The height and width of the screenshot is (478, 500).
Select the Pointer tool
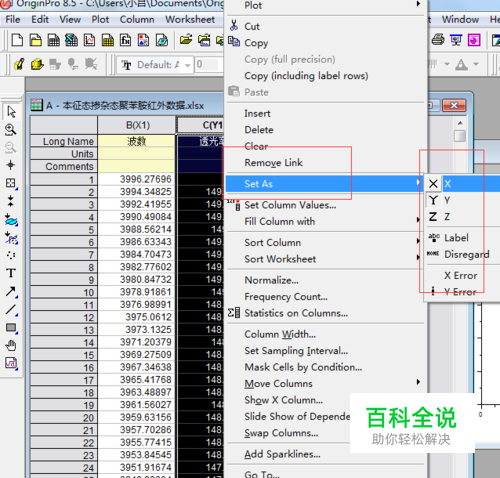(x=11, y=112)
